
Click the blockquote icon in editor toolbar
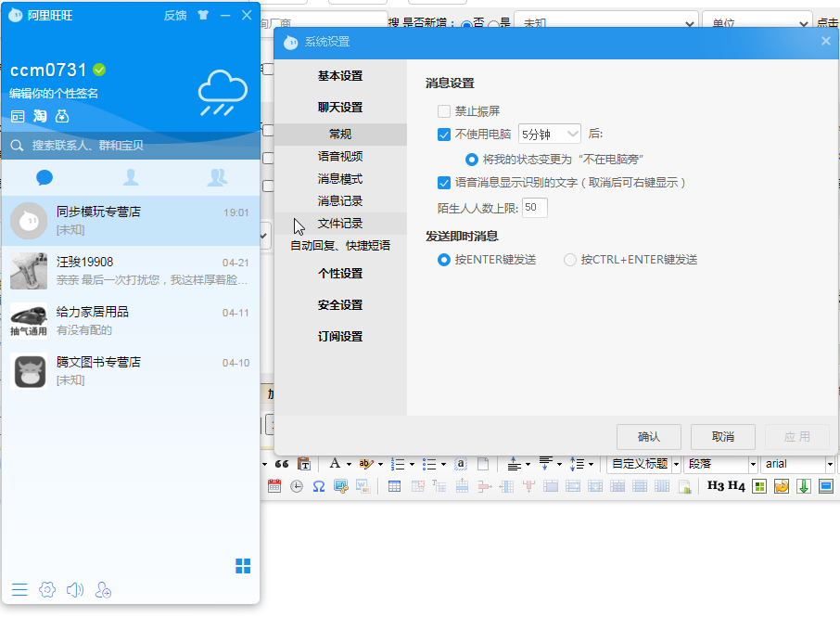[282, 464]
